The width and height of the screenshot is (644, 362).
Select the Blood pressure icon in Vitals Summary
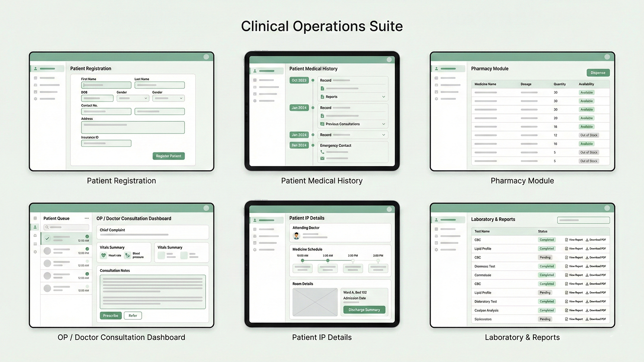tap(128, 255)
